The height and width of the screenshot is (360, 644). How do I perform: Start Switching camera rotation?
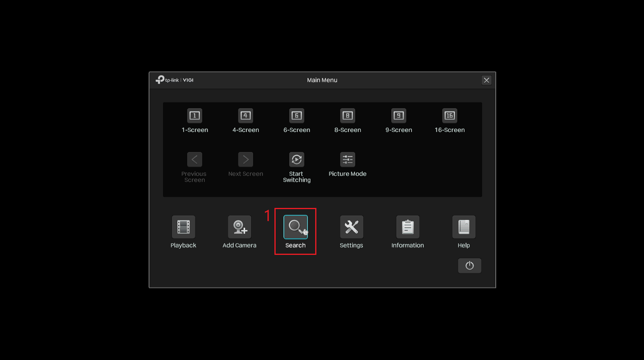click(x=297, y=160)
